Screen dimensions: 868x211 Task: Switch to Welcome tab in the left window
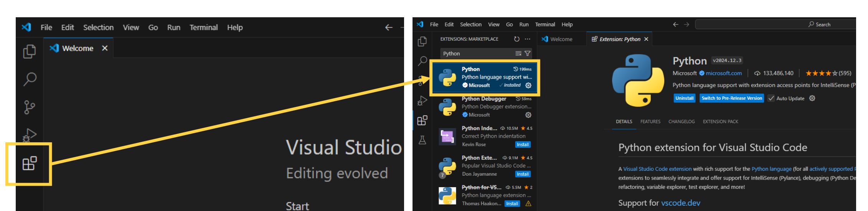tap(78, 48)
